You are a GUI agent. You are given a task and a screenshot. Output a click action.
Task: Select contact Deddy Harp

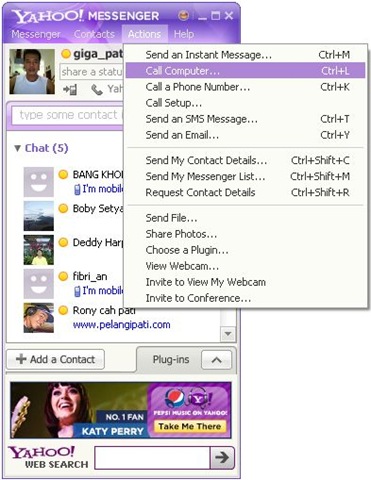98,242
